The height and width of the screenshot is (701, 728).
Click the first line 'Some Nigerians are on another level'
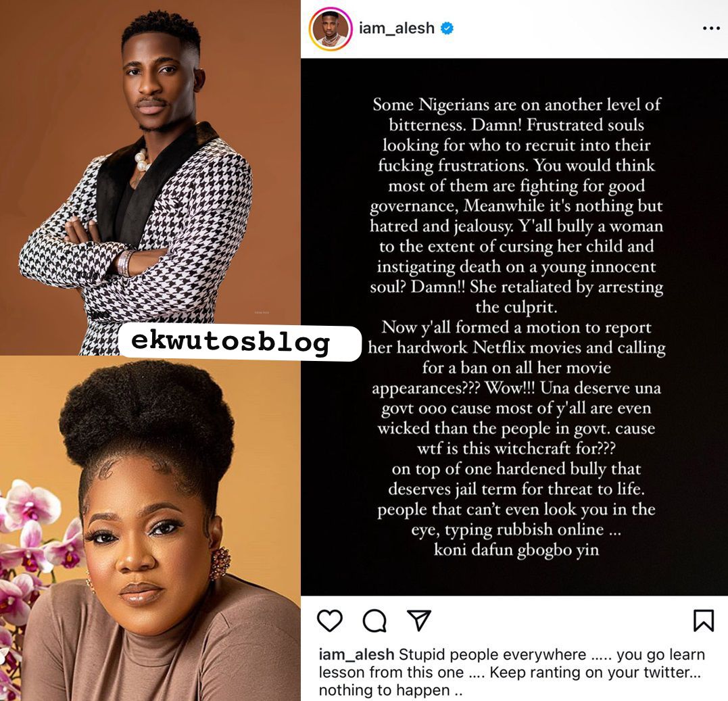coord(516,105)
